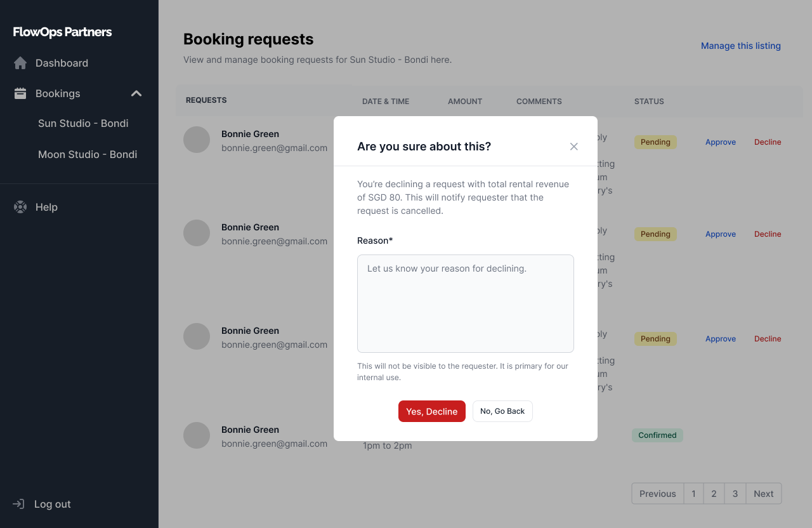Click the FlowOps Partners logo
The height and width of the screenshot is (528, 812).
[62, 32]
